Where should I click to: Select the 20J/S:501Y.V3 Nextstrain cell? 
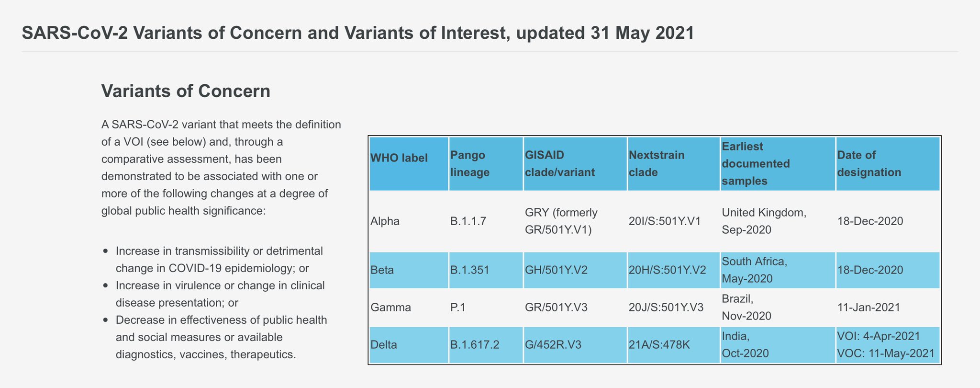666,308
